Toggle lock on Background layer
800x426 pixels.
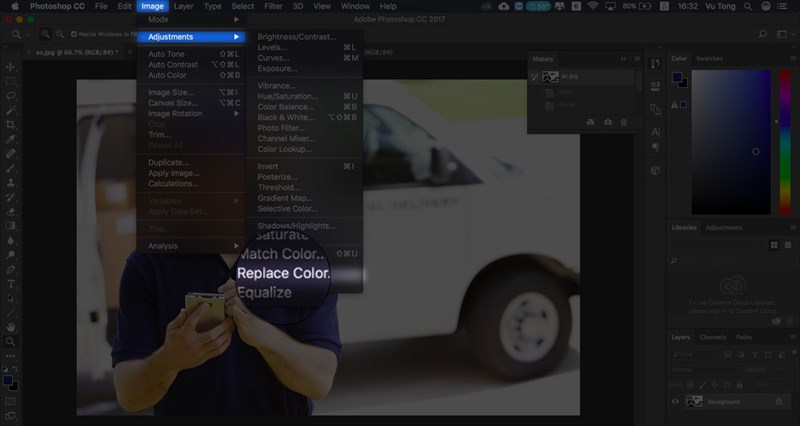[779, 402]
